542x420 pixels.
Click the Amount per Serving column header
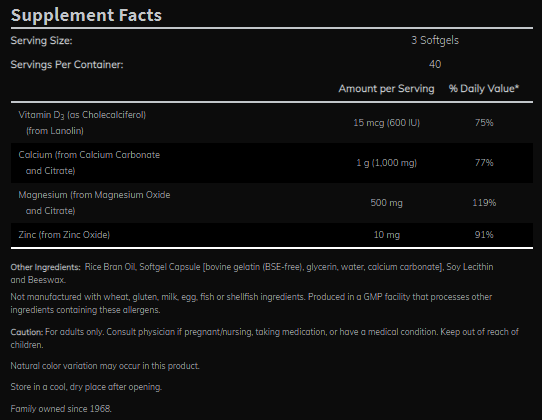pyautogui.click(x=386, y=88)
